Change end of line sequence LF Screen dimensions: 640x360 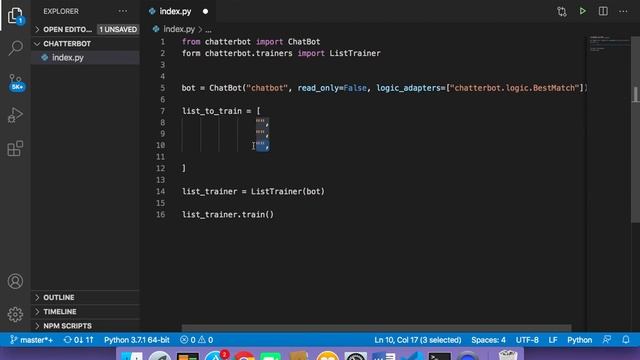(553, 340)
